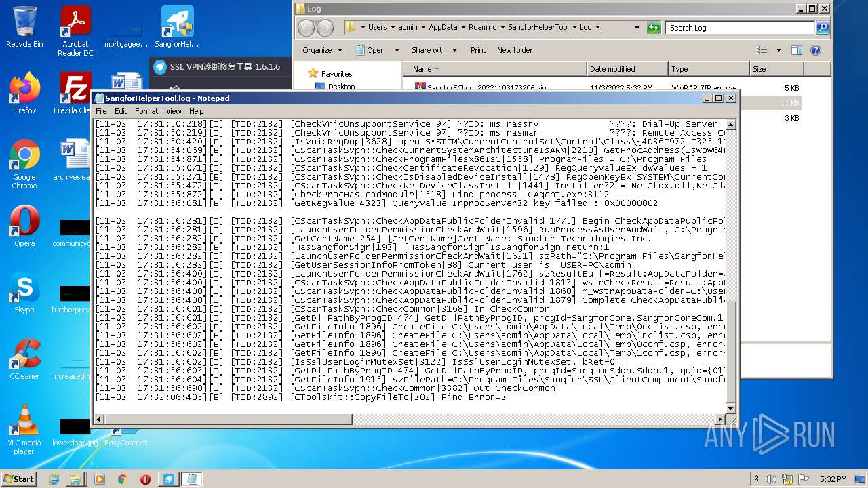The height and width of the screenshot is (488, 868).
Task: Click Chrome icon in taskbar
Action: pyautogui.click(x=122, y=479)
